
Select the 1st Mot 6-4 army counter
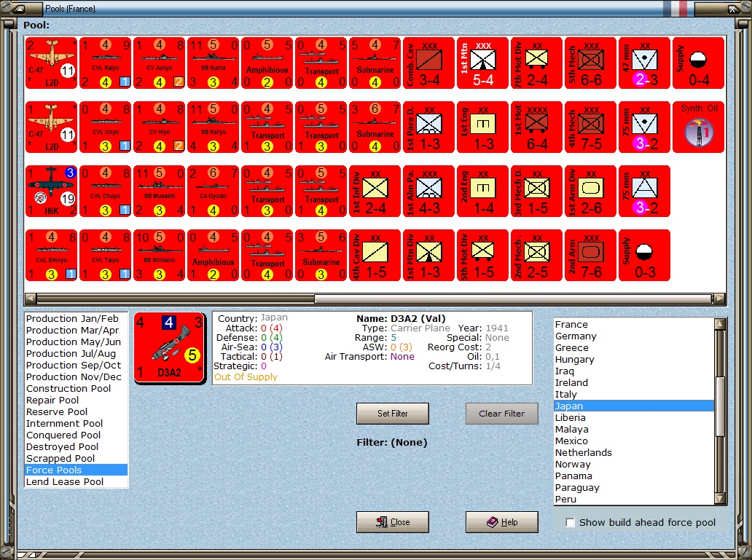click(x=536, y=127)
